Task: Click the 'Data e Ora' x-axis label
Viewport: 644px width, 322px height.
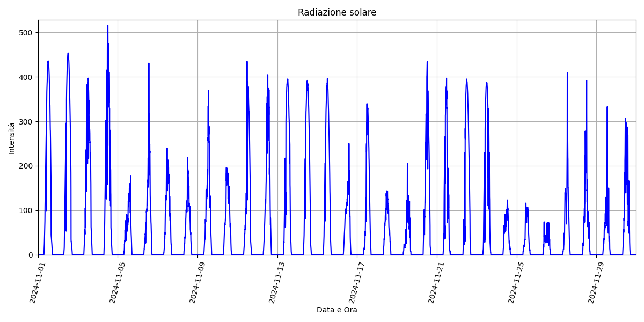Action: (336, 310)
